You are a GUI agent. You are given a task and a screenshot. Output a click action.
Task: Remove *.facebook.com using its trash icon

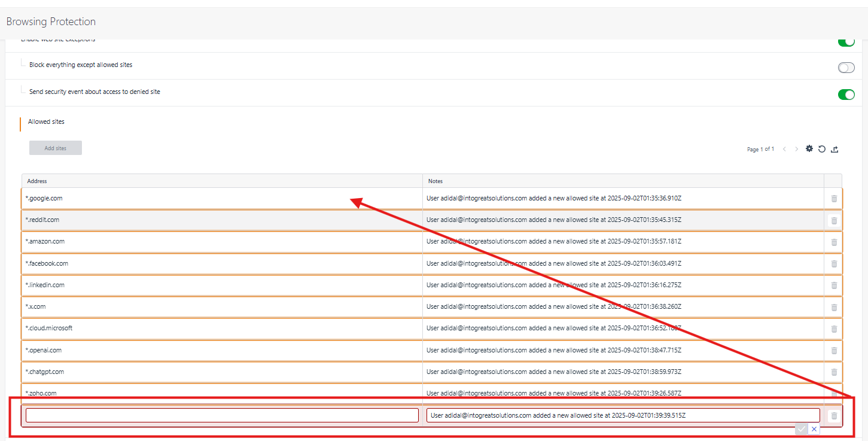pos(834,264)
